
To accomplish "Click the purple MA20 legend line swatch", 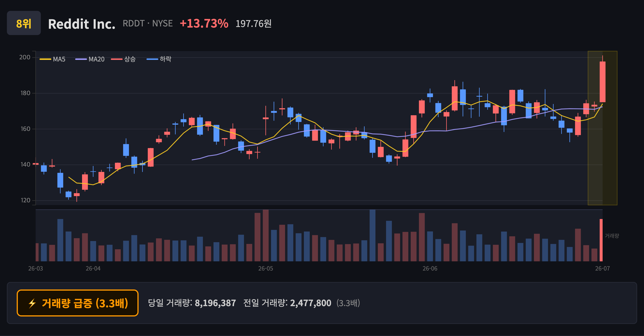I will [x=81, y=59].
